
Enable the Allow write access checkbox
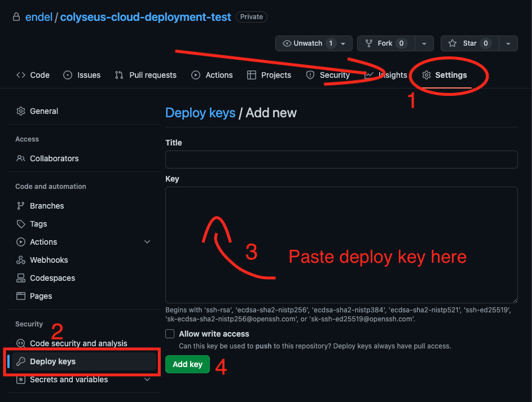(170, 334)
